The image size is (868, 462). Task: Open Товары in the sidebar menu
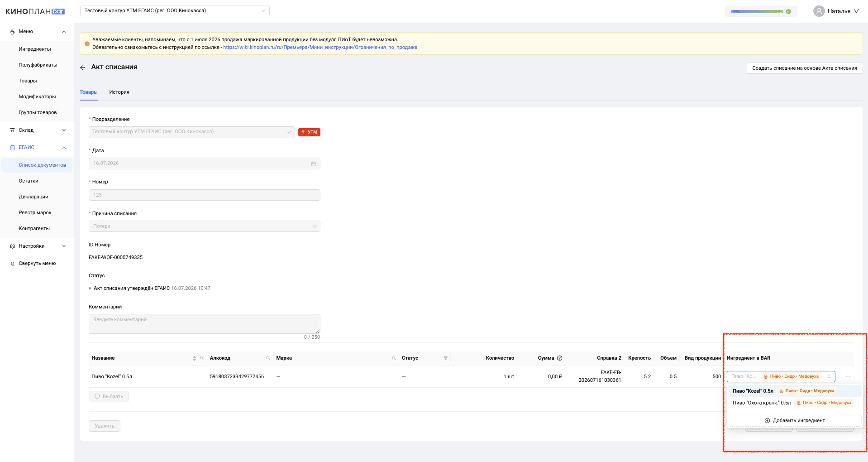click(28, 81)
